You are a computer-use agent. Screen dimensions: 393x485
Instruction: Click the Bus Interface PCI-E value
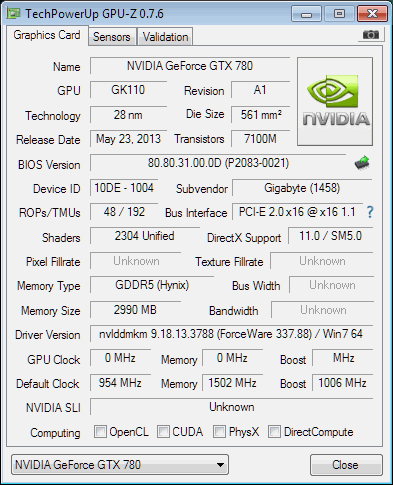(x=297, y=212)
